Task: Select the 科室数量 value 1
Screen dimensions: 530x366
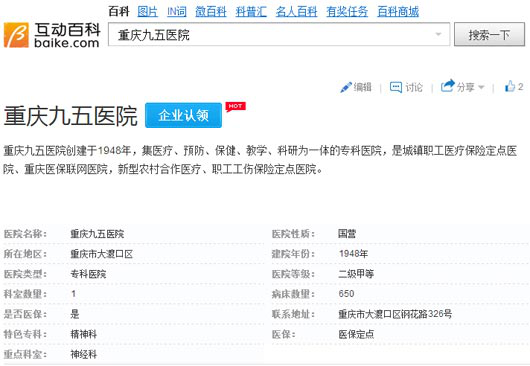Action: [73, 294]
